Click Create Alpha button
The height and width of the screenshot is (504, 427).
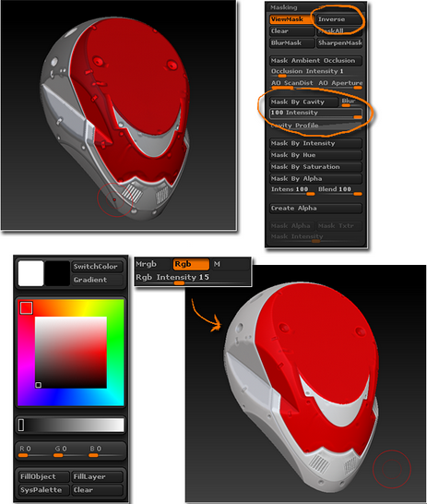click(x=315, y=209)
